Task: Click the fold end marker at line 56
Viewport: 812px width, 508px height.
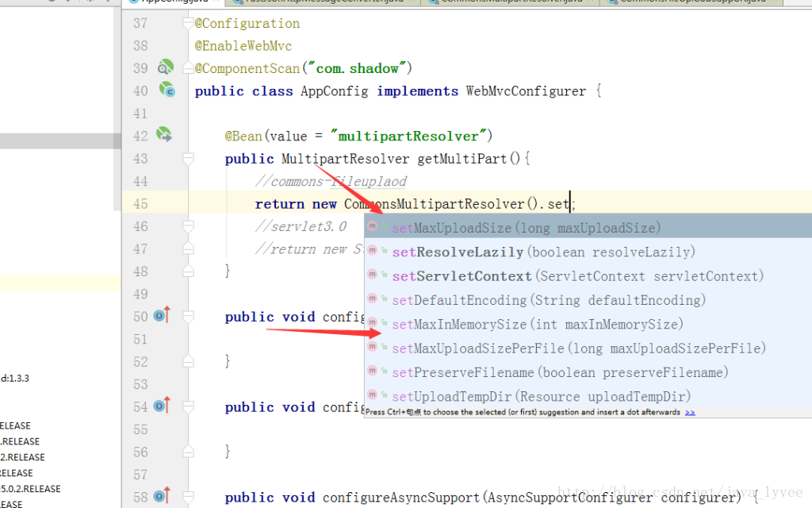Action: [x=189, y=452]
